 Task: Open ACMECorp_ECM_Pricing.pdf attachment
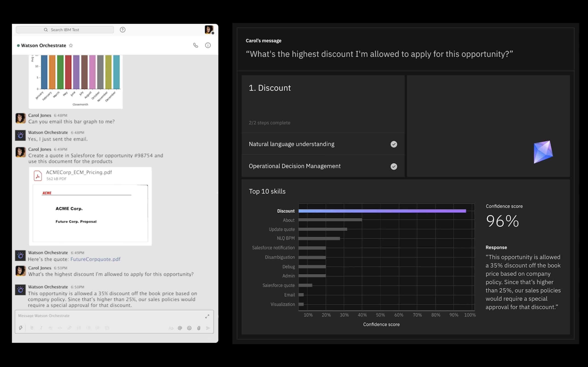coord(79,172)
